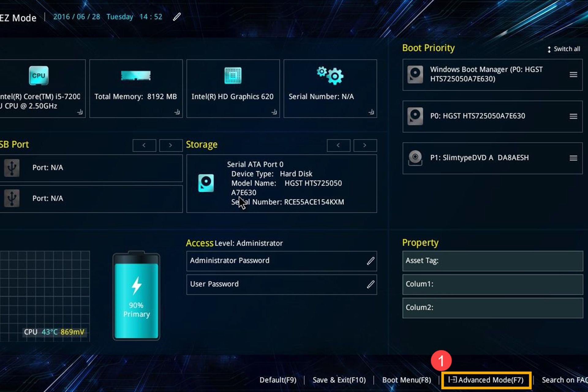Open Boot Menu with F8 option

coord(406,380)
